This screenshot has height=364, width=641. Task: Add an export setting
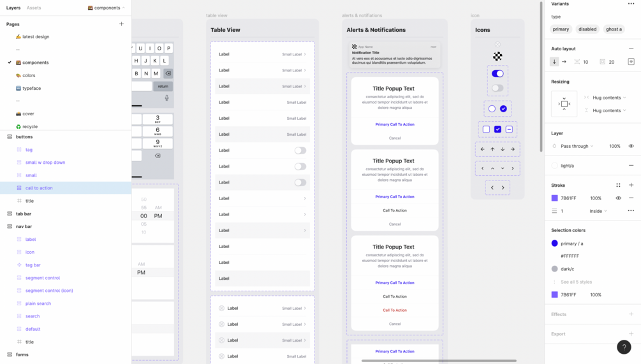tap(631, 334)
